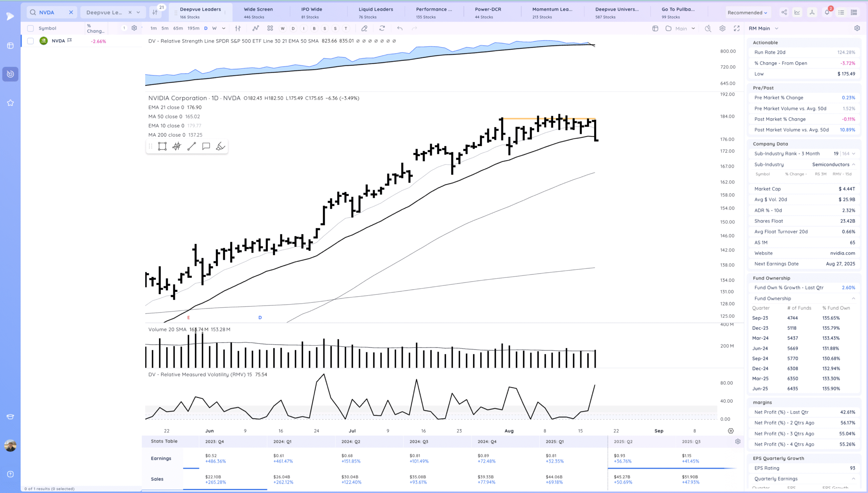Open the Main chart template dropdown
The width and height of the screenshot is (868, 493).
click(x=693, y=28)
